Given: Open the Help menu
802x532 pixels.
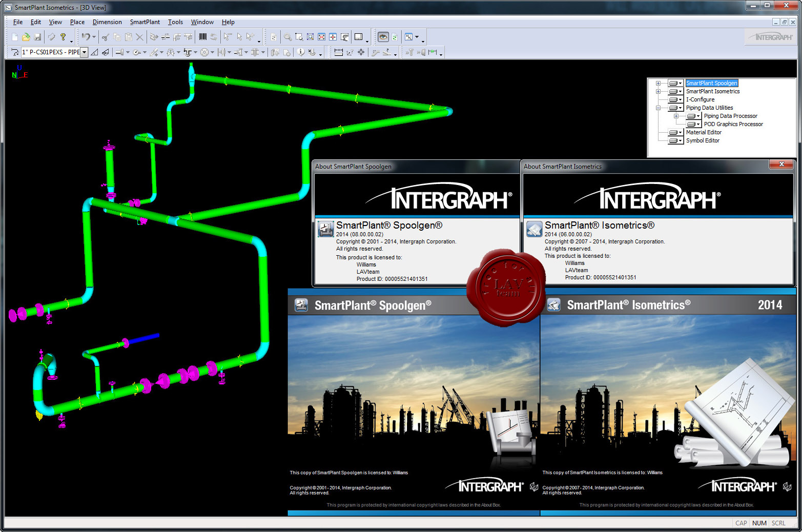Looking at the screenshot, I should tap(228, 22).
